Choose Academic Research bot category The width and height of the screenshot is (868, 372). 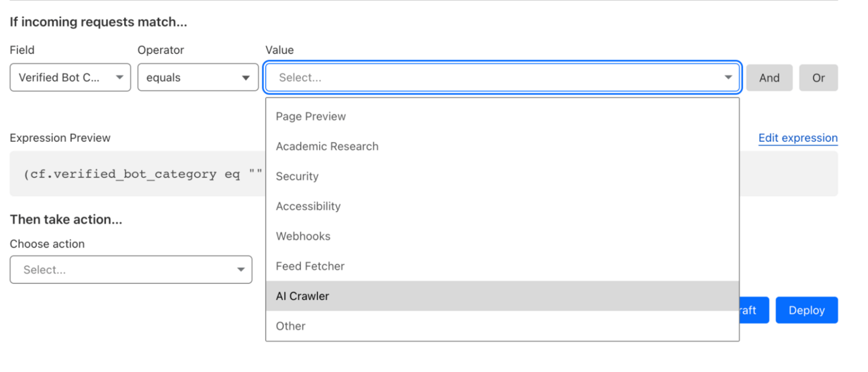(x=327, y=146)
